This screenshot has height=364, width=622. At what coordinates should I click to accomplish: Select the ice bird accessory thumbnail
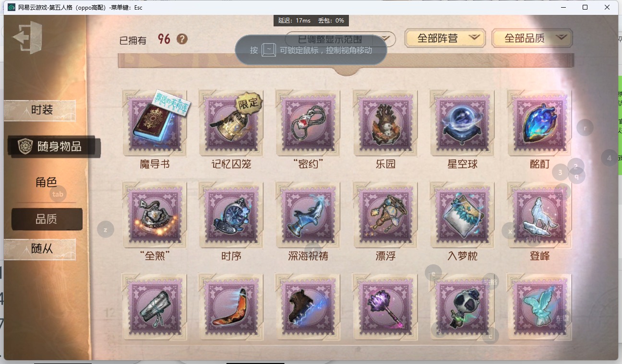[x=539, y=307]
